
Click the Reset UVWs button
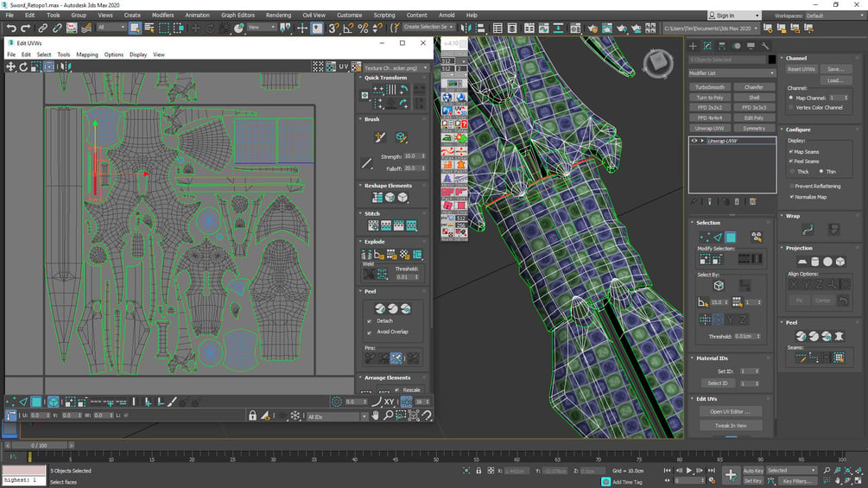801,69
